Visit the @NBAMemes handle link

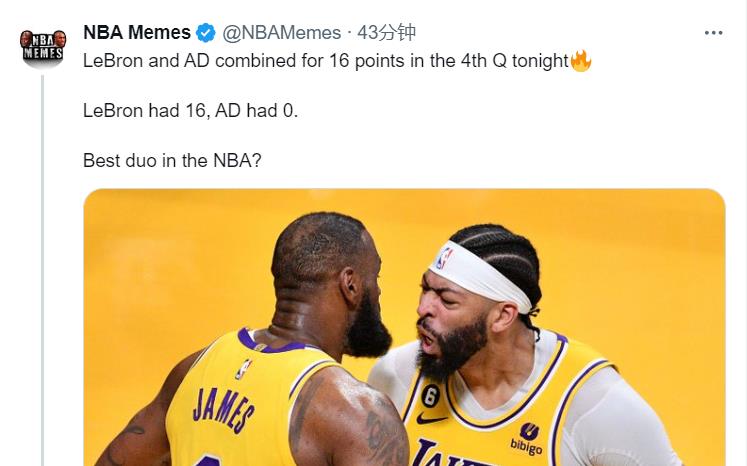point(282,33)
